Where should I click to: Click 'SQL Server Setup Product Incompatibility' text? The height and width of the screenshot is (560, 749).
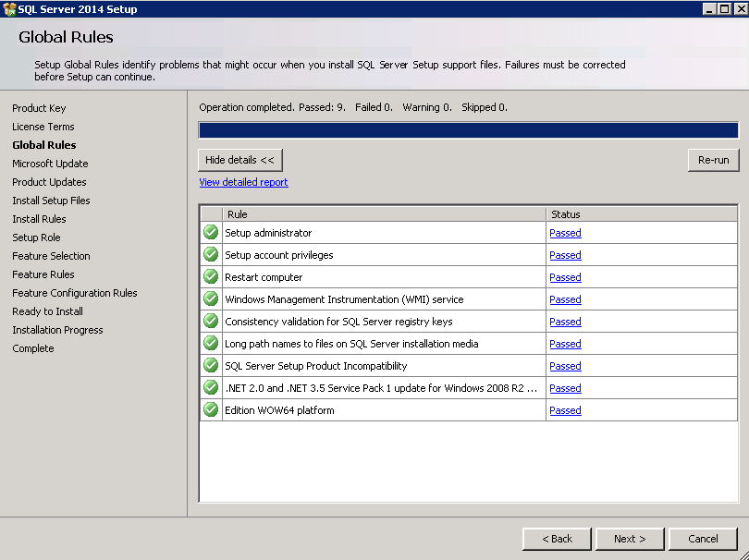click(316, 366)
